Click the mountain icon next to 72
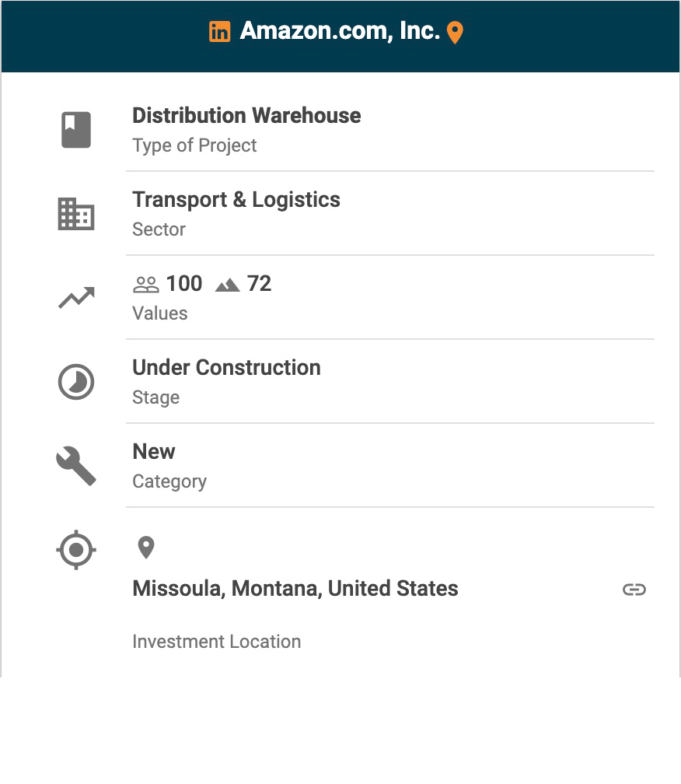 pos(227,285)
